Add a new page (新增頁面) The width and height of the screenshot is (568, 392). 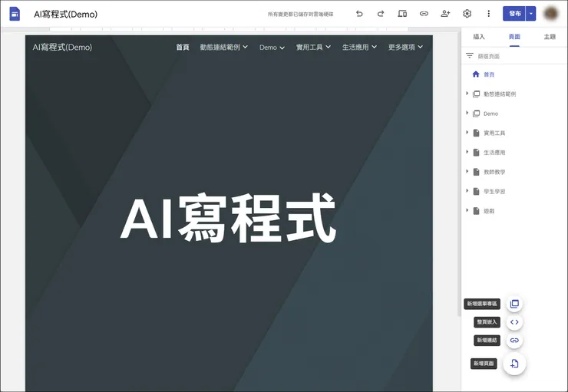[x=514, y=364]
